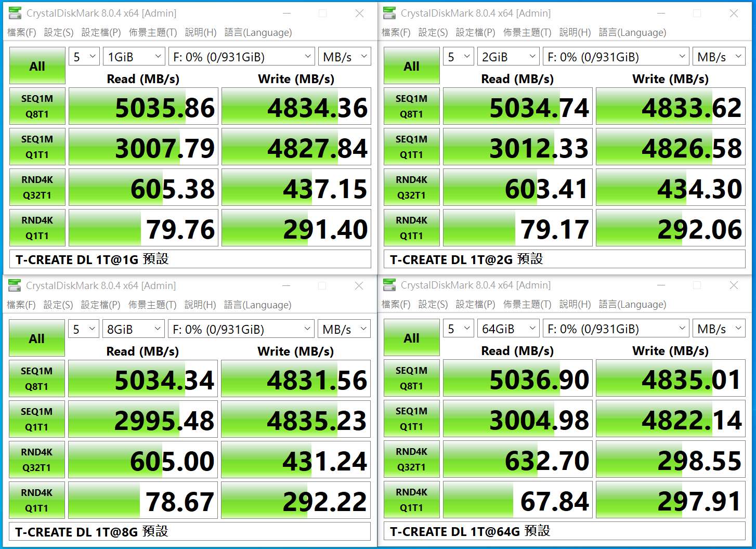Start SEQ1M Q8T1 test in the 64GiB window
This screenshot has height=549, width=756.
coord(412,378)
